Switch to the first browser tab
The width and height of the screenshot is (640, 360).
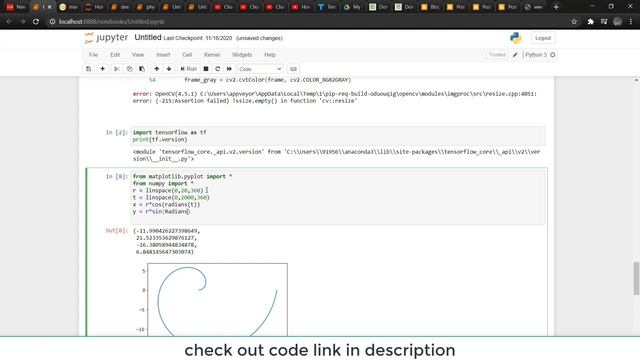click(x=16, y=7)
